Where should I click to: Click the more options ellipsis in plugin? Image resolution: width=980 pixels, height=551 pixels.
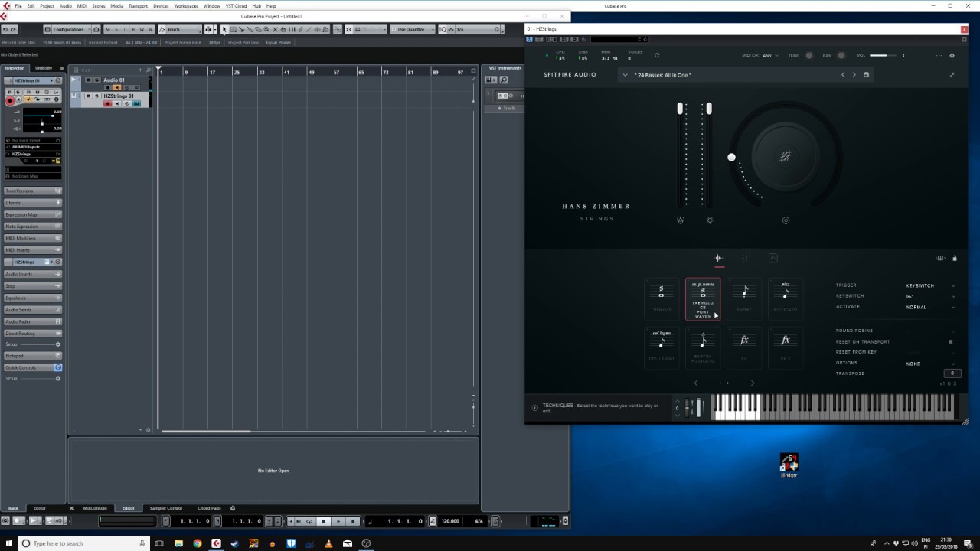point(939,55)
